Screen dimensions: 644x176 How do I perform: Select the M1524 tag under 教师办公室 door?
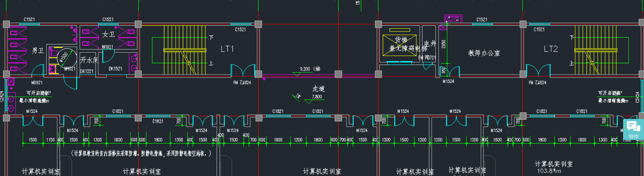[x=448, y=81]
